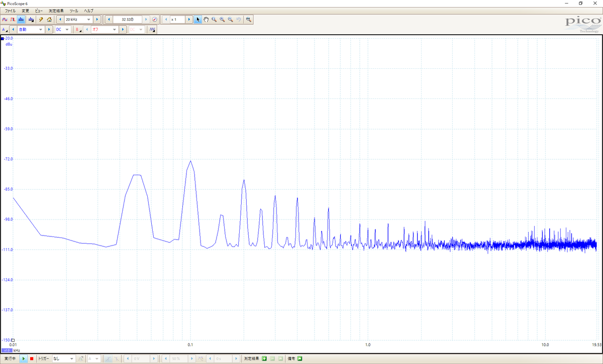Open home setup icon in toolbar
Image resolution: width=603 pixels, height=364 pixels.
(49, 19)
